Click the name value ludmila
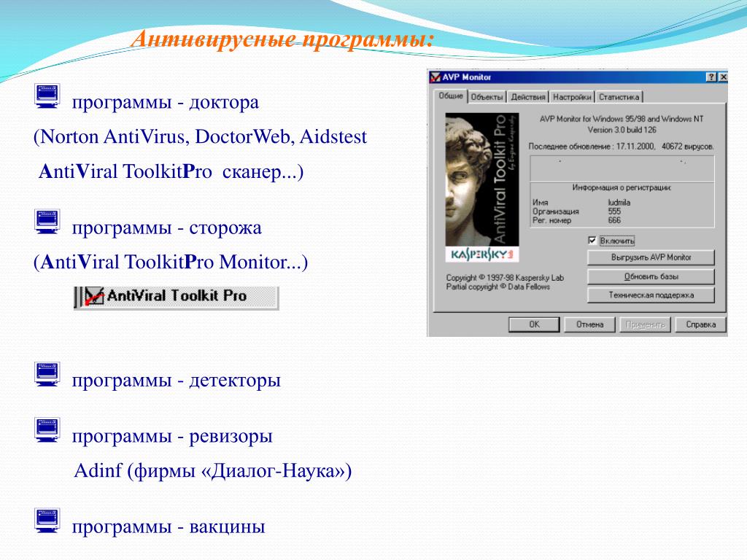 (619, 203)
